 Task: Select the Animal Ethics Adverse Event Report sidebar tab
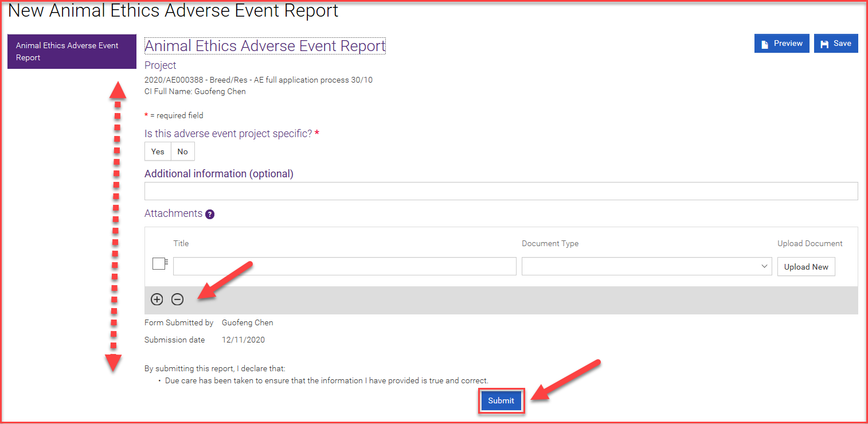coord(71,51)
